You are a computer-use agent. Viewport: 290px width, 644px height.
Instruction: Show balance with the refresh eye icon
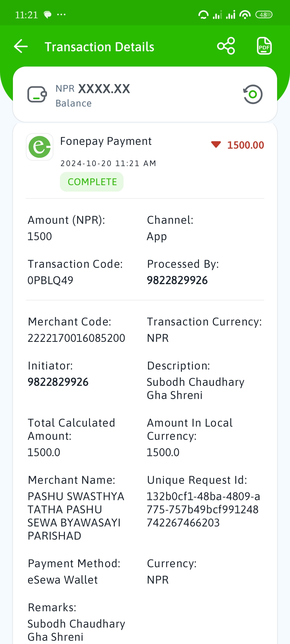pyautogui.click(x=253, y=94)
